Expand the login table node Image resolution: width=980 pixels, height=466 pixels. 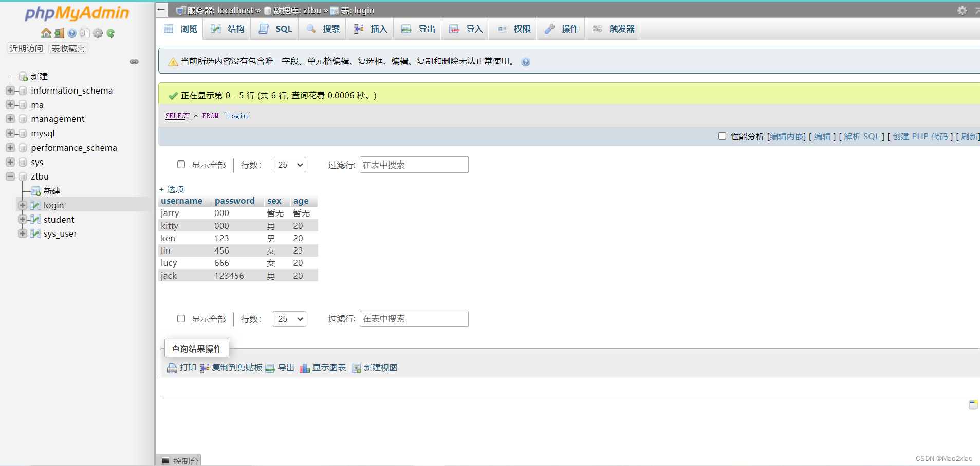tap(22, 205)
